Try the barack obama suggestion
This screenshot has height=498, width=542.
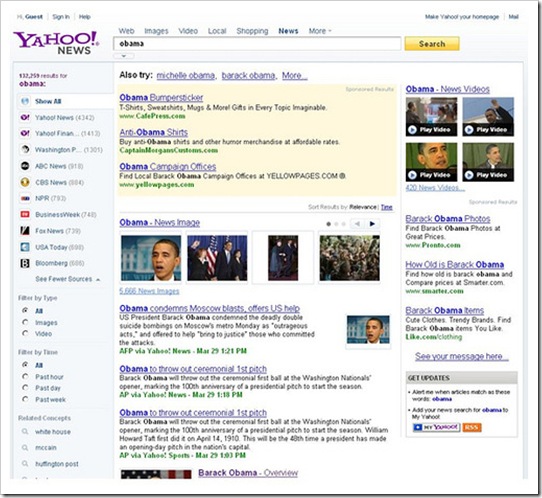tap(248, 75)
